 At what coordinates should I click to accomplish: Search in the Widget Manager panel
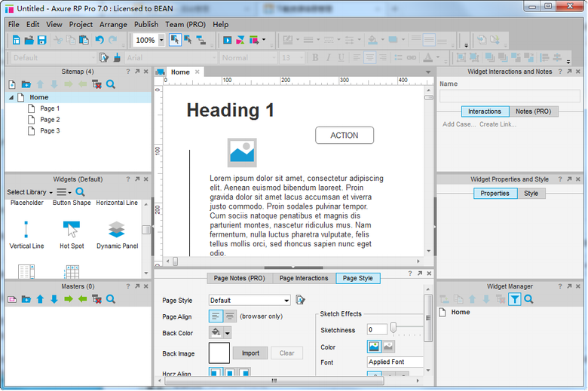click(x=528, y=299)
